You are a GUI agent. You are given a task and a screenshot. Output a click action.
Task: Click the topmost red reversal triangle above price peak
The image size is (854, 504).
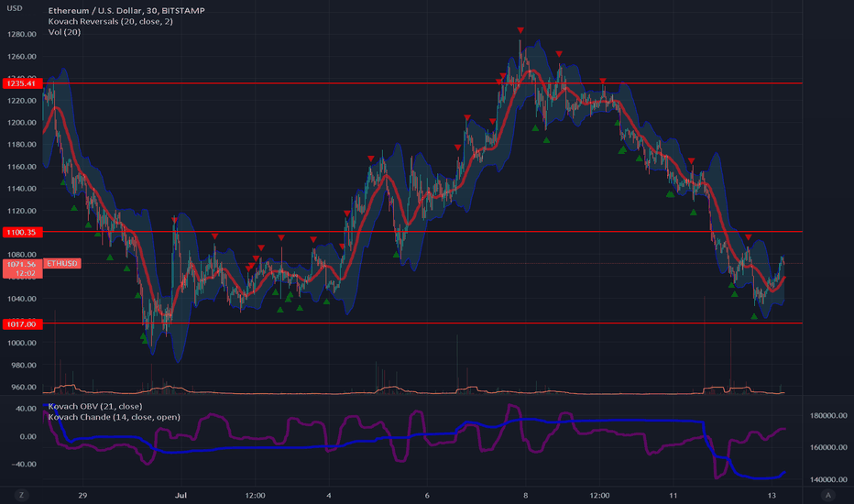click(520, 30)
